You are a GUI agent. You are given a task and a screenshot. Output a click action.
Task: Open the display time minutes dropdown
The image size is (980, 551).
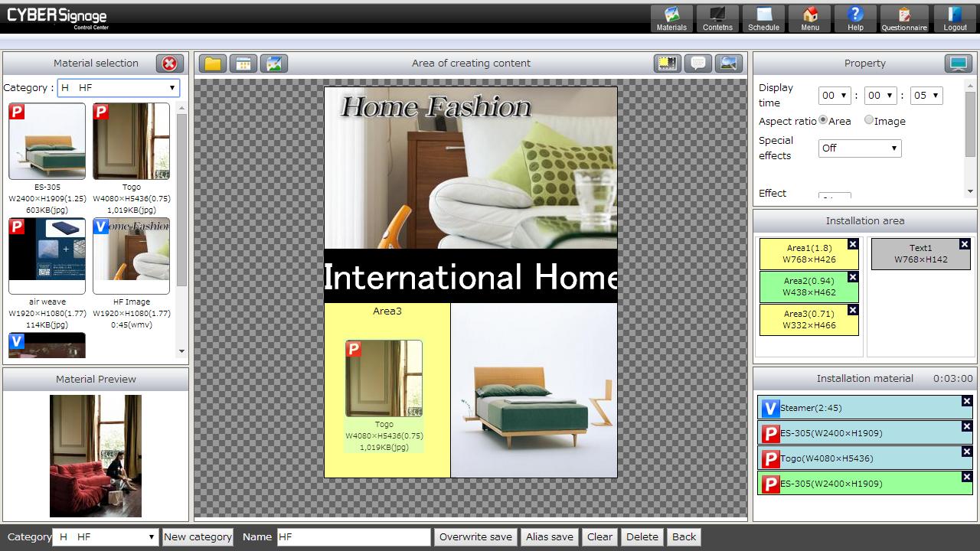880,96
